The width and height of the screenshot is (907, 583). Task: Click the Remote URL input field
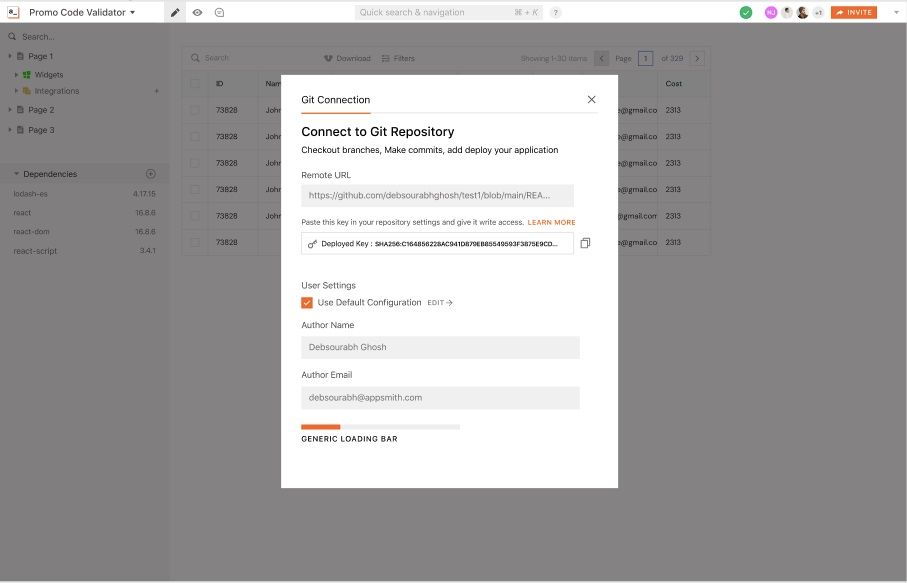[x=437, y=195]
